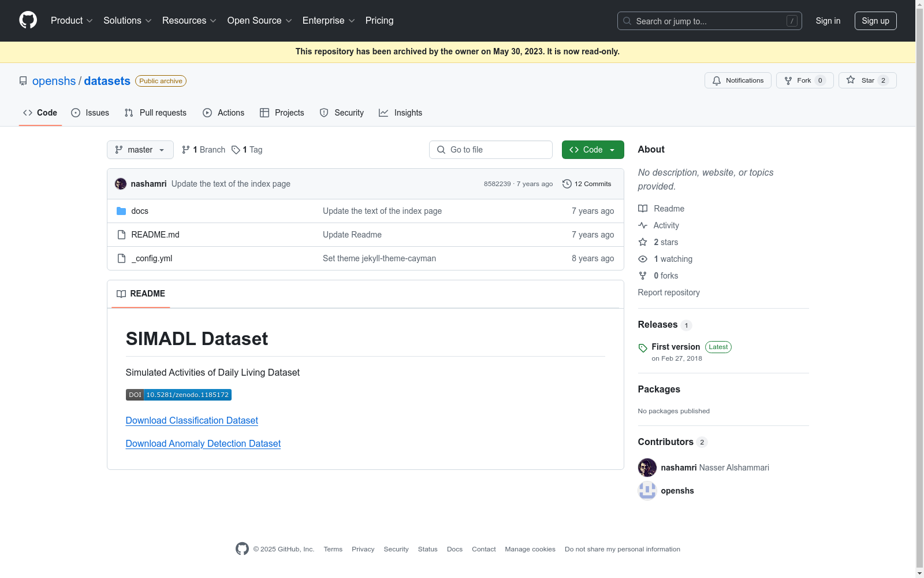Viewport: 924px width, 578px height.
Task: Open the docs folder
Action: (140, 211)
